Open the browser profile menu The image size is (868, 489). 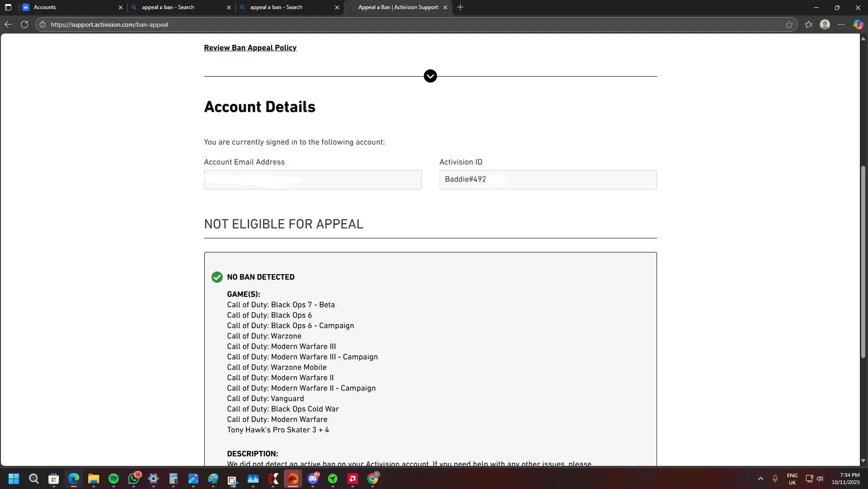tap(825, 24)
